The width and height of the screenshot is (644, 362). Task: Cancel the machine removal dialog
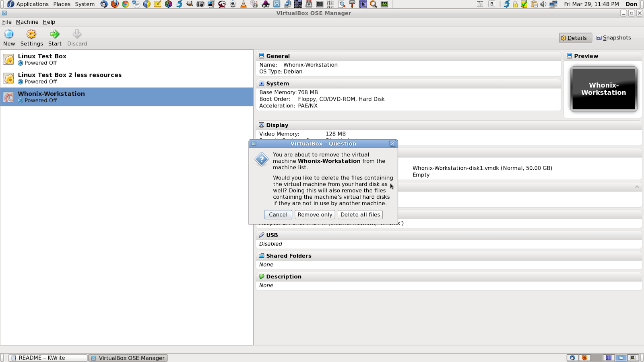click(278, 214)
